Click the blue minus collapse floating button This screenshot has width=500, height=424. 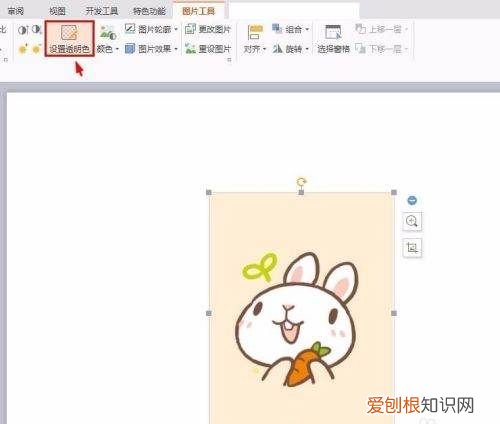(x=412, y=200)
